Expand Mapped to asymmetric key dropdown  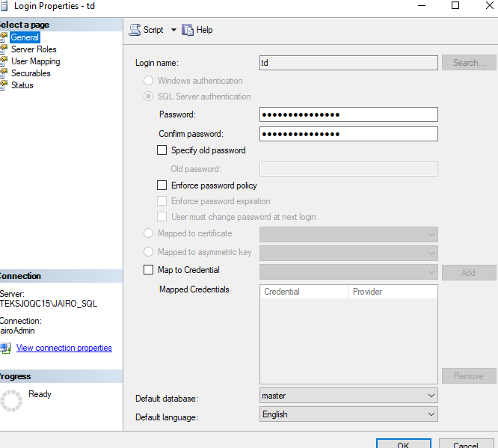point(431,254)
